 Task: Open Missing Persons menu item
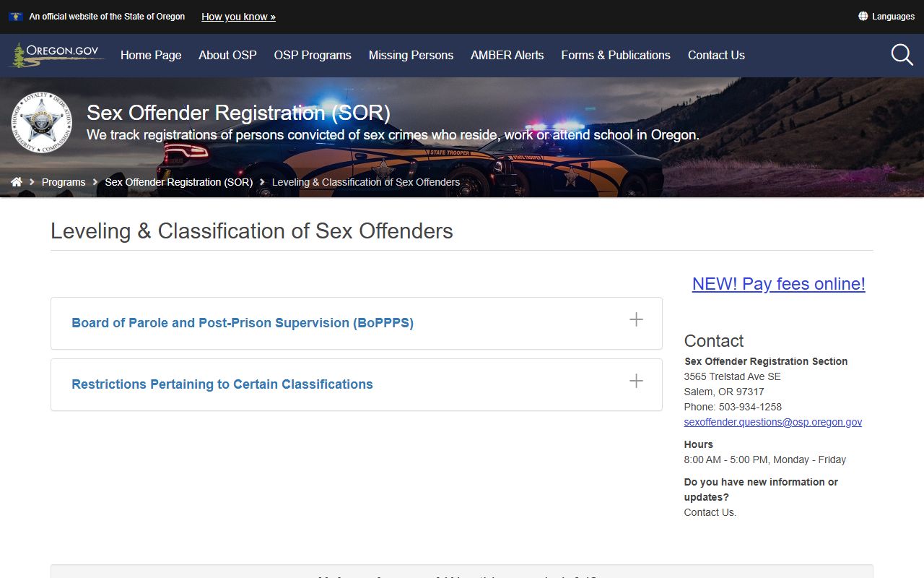411,55
